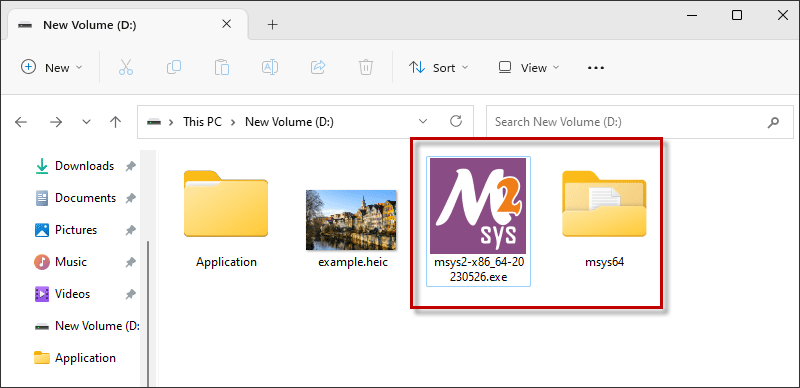Click the Rename icon in toolbar
This screenshot has width=800, height=388.
(x=270, y=67)
